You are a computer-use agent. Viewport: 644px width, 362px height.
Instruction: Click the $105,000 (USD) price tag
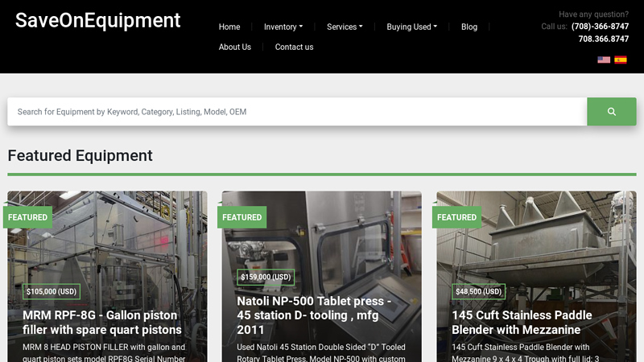pyautogui.click(x=52, y=292)
